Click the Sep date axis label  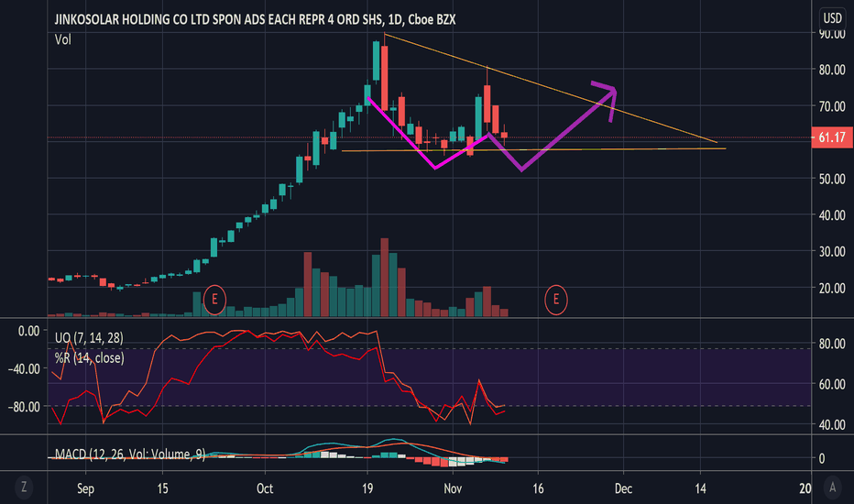point(85,488)
